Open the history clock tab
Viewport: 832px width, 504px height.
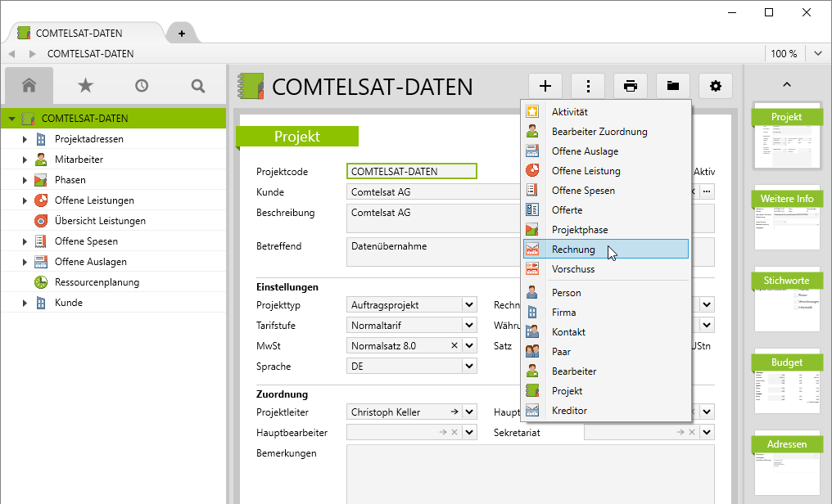[142, 85]
